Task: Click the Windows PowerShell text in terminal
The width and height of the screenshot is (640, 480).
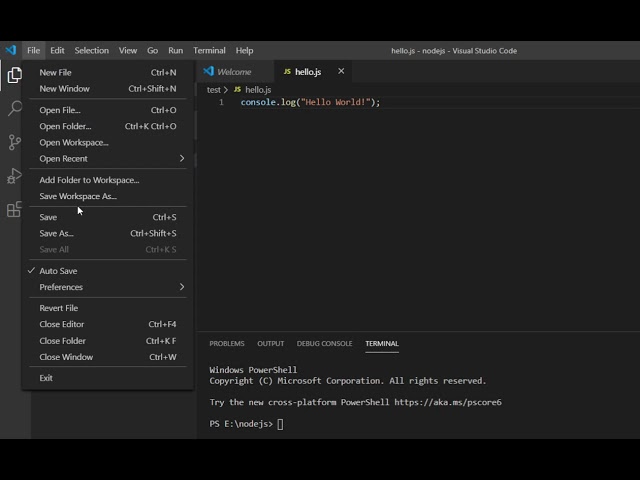Action: pos(253,370)
